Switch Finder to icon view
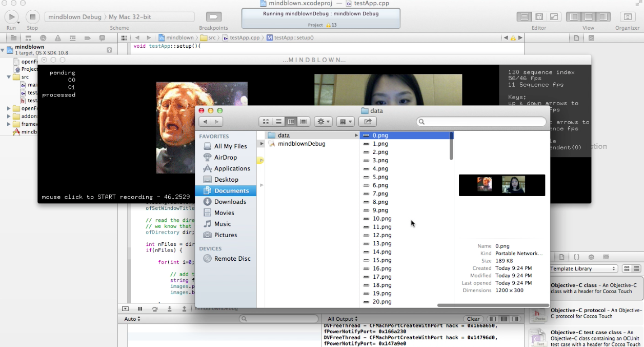Image resolution: width=644 pixels, height=347 pixels. [266, 122]
